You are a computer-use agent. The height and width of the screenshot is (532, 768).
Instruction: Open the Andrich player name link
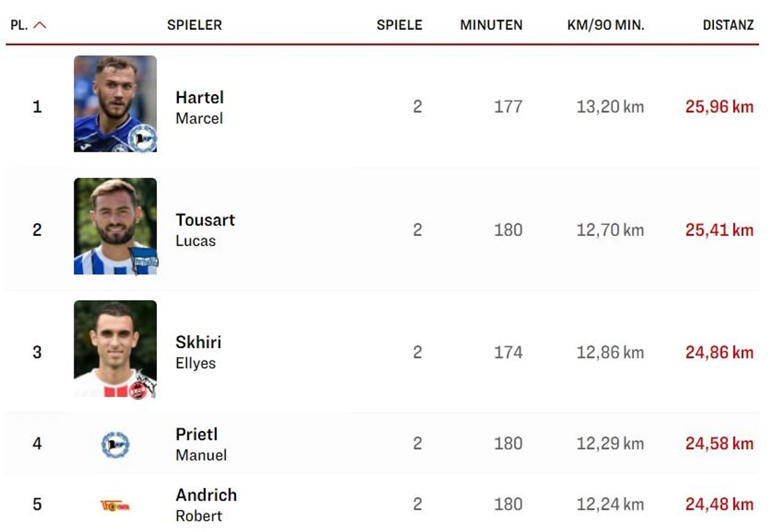[x=206, y=495]
